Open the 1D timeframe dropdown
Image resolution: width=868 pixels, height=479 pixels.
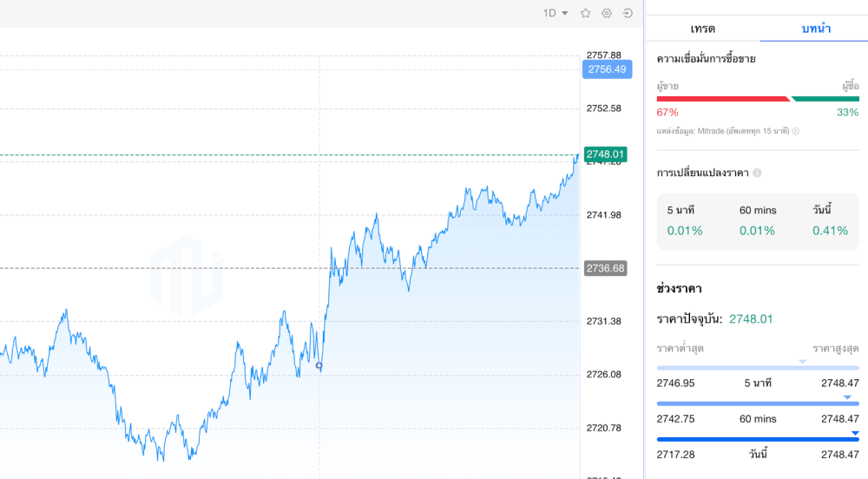[555, 13]
